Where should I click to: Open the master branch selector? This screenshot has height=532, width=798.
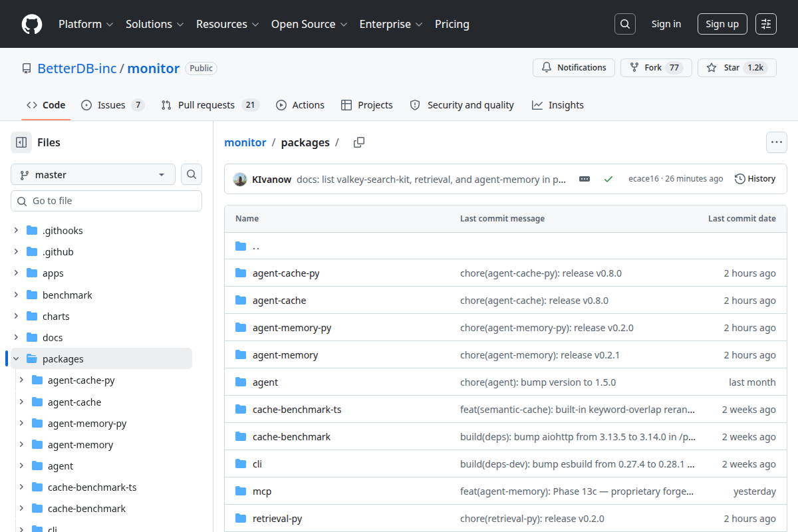coord(93,174)
